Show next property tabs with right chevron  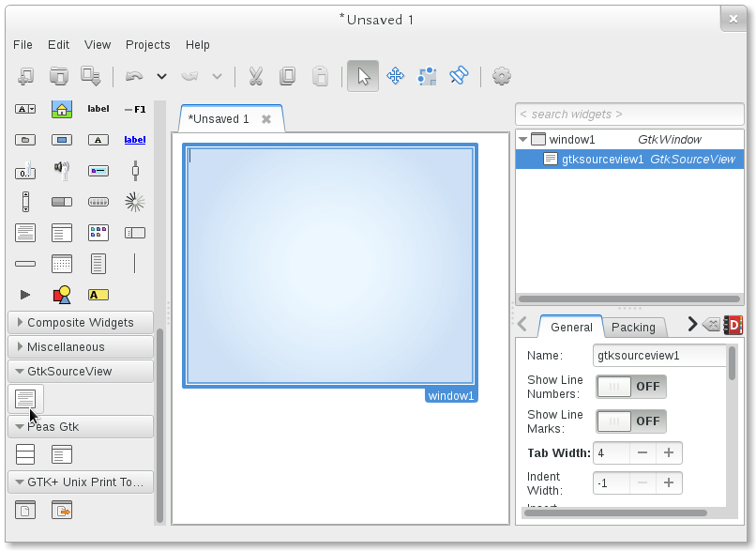tap(692, 324)
